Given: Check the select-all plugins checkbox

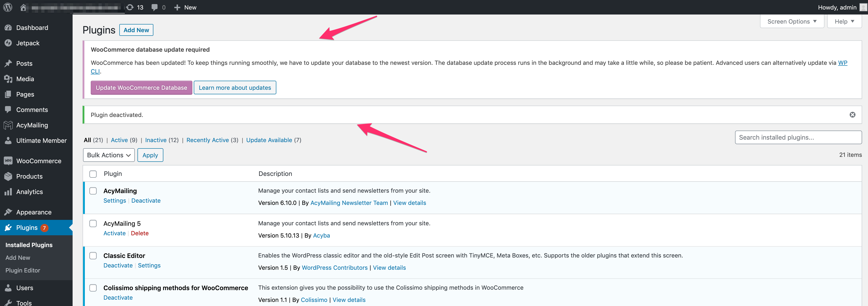Looking at the screenshot, I should pyautogui.click(x=93, y=174).
